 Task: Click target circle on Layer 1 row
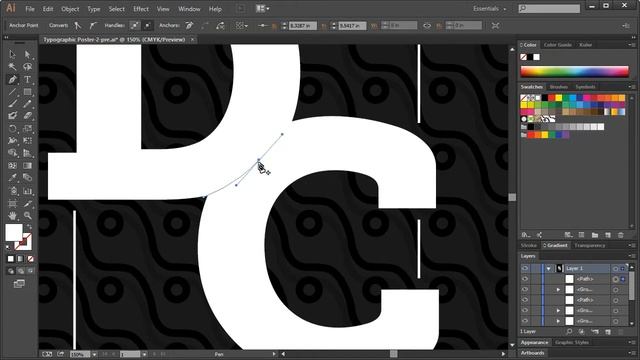coord(615,268)
